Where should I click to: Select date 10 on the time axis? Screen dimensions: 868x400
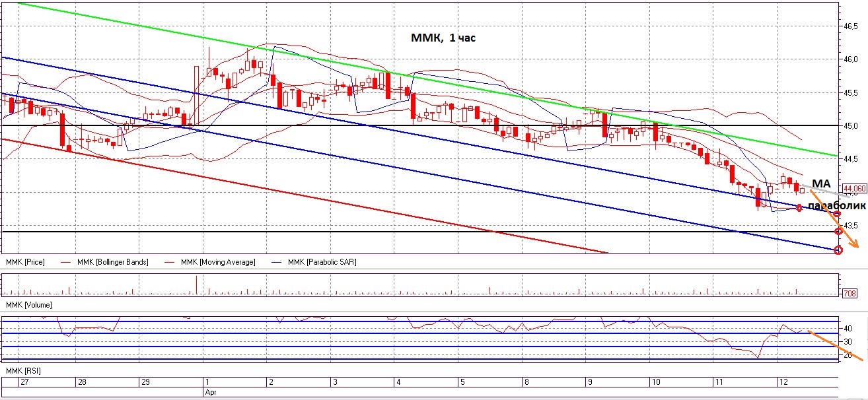click(x=655, y=382)
